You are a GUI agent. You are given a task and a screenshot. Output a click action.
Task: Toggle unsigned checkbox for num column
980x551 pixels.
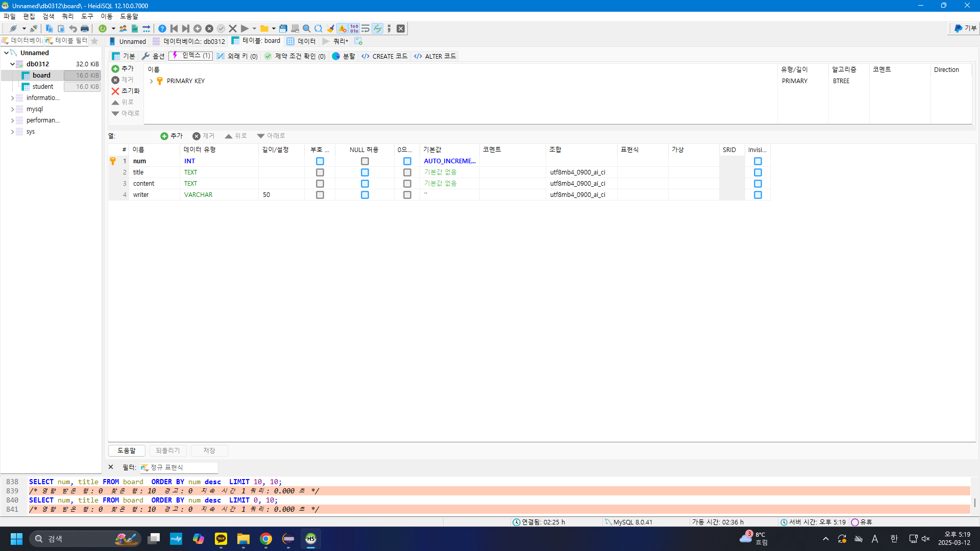click(x=320, y=161)
